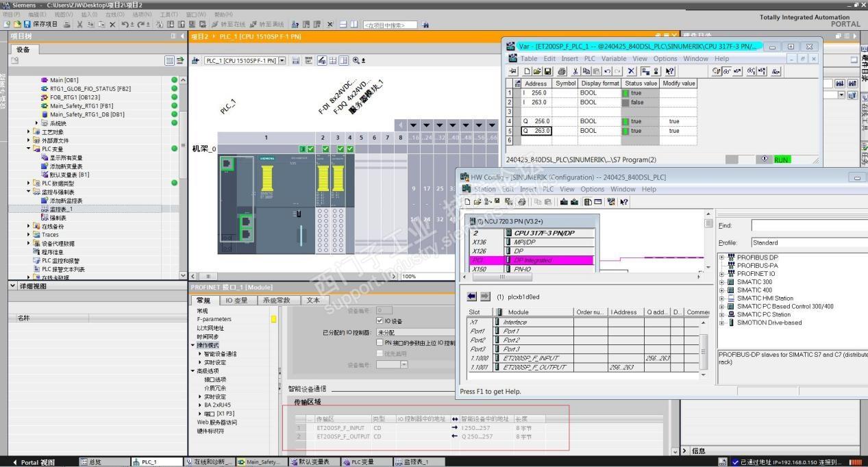Click catalog icon in HW Config toolbar
The height and width of the screenshot is (467, 868).
588,202
